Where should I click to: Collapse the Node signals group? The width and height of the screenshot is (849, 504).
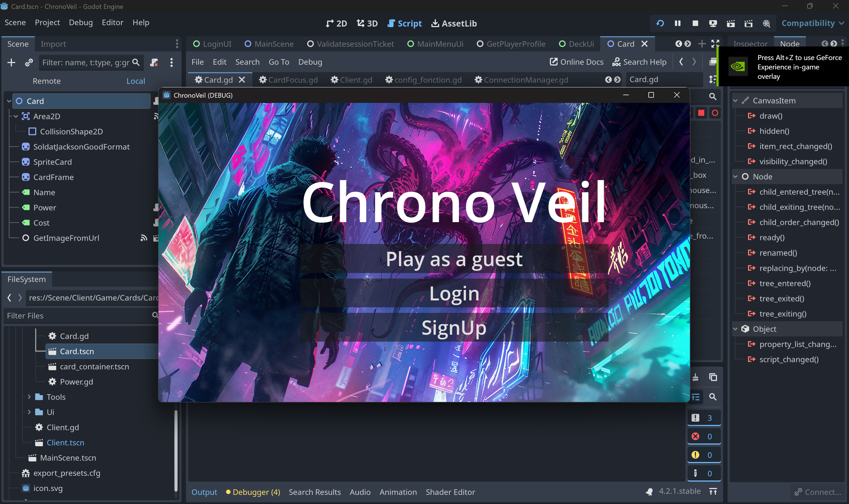coord(735,177)
